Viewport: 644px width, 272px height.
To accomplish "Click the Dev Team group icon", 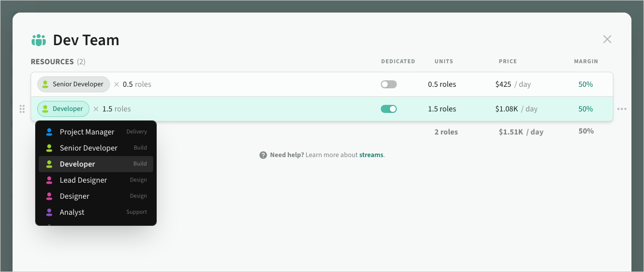I will point(39,40).
